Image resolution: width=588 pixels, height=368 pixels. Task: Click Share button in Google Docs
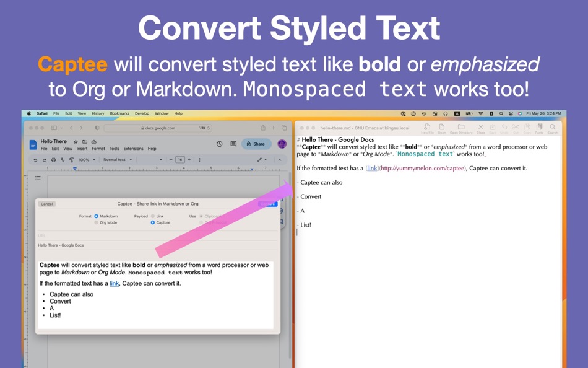pyautogui.click(x=256, y=144)
